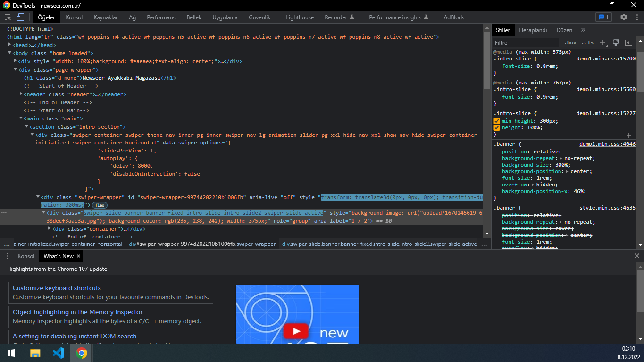This screenshot has width=644, height=362.
Task: Switch to the Kaynaklar tab
Action: [x=106, y=17]
